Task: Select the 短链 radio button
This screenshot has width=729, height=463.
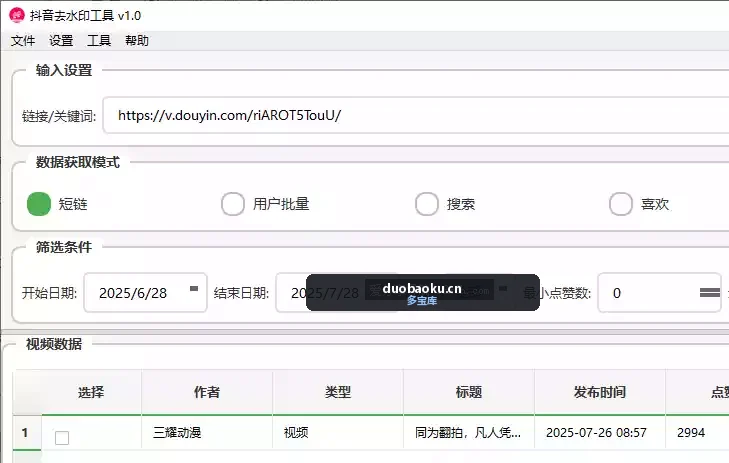Action: click(x=39, y=204)
